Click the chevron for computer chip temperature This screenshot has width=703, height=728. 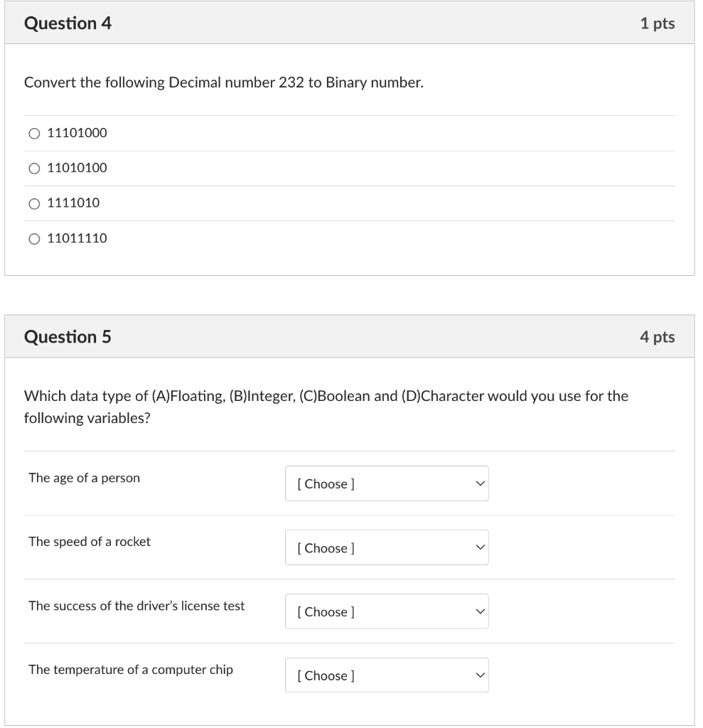480,675
